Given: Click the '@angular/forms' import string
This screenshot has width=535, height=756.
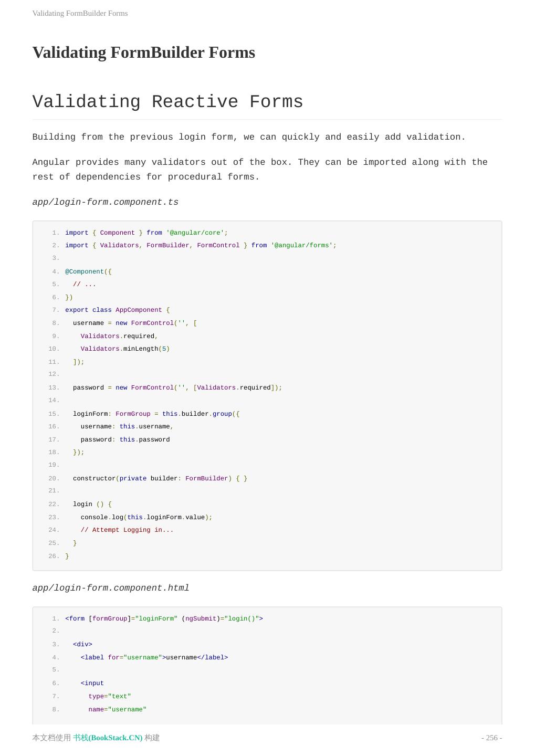Looking at the screenshot, I should pos(301,245).
